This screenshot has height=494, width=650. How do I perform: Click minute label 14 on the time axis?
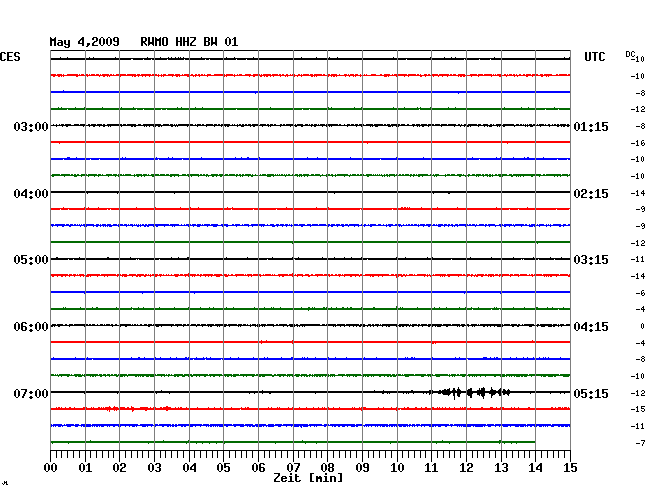click(535, 468)
